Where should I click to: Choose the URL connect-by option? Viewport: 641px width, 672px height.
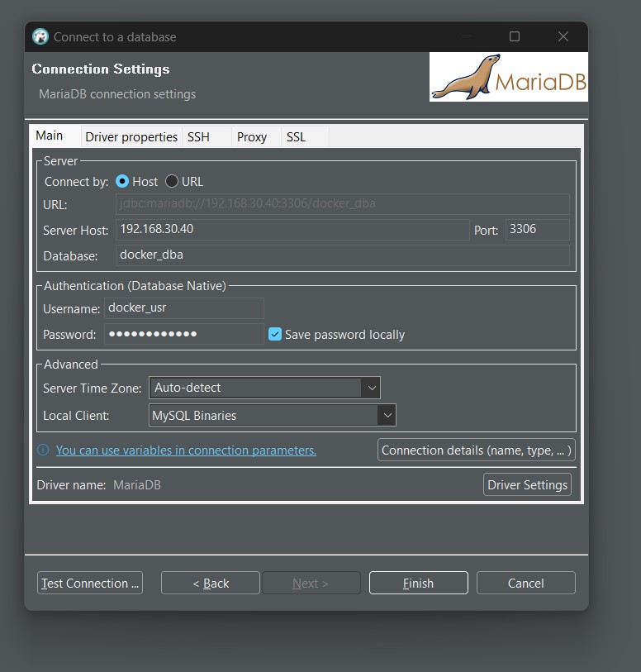[172, 182]
